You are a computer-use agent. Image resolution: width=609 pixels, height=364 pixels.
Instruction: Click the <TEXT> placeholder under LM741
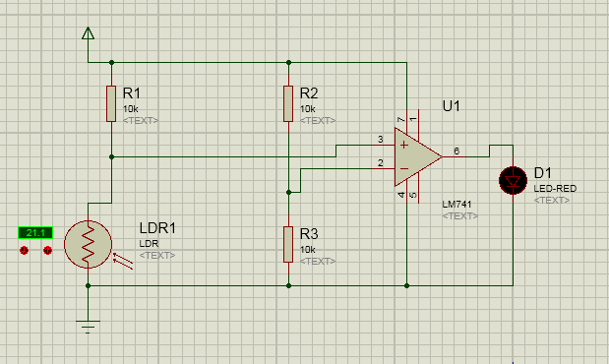click(460, 215)
